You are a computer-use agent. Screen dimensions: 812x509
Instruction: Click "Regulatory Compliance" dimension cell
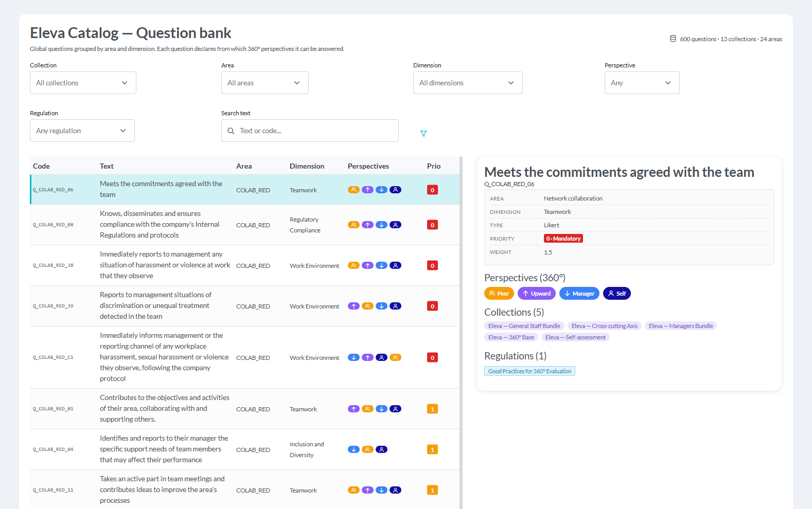point(305,225)
